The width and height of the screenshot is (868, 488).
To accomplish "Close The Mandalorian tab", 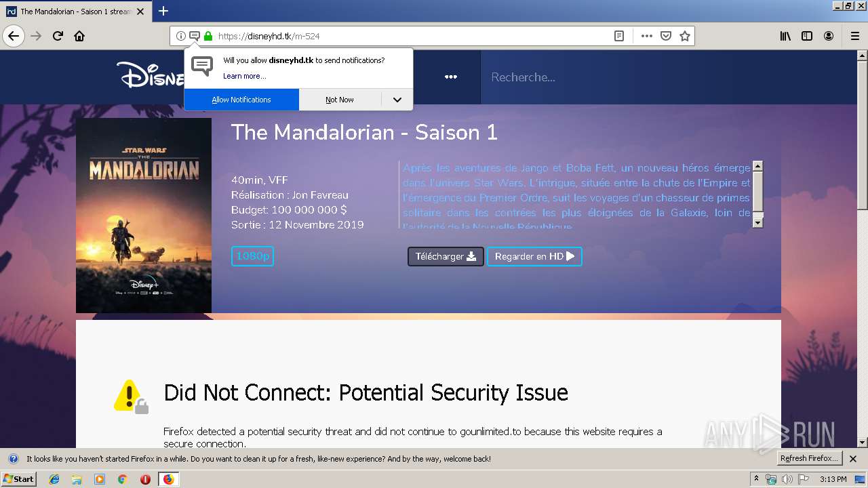I will [x=140, y=12].
